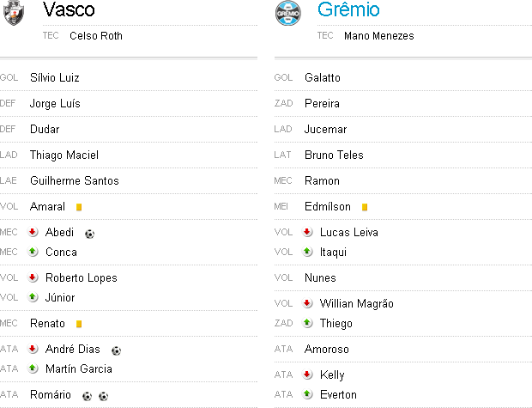This screenshot has height=408, width=532.
Task: Click the goal ball icon beside André Dias
Action: click(116, 350)
